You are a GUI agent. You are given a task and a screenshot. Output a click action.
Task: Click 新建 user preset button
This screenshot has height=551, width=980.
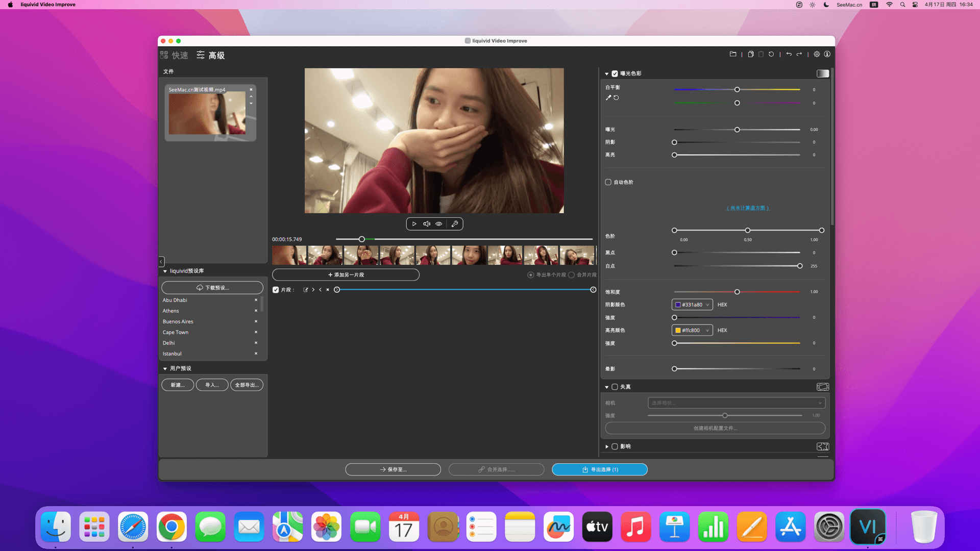178,385
